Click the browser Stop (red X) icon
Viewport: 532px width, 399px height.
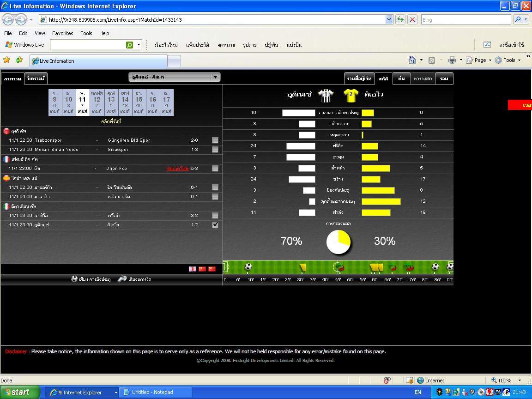tap(412, 20)
